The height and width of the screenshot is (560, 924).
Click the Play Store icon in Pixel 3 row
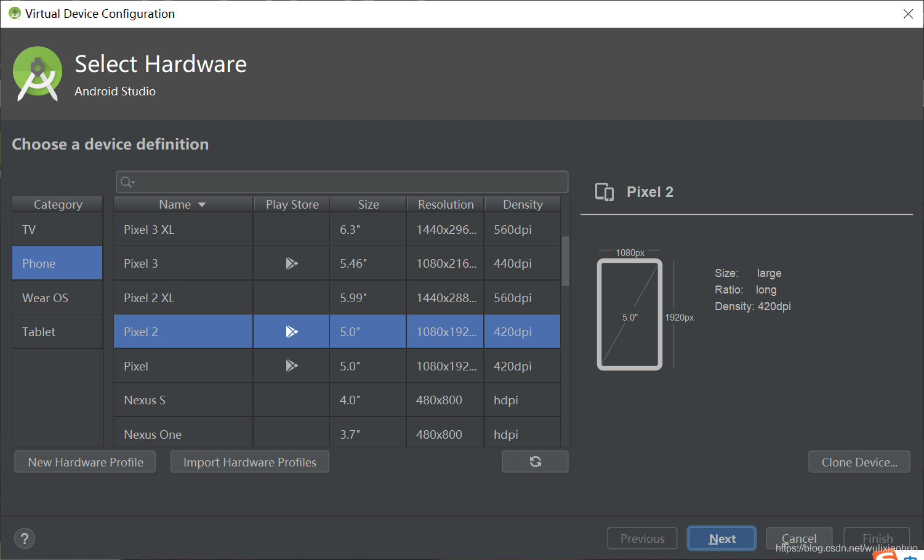click(x=292, y=263)
